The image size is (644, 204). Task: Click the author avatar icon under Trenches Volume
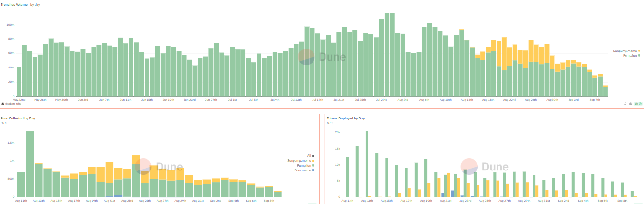[x=3, y=104]
